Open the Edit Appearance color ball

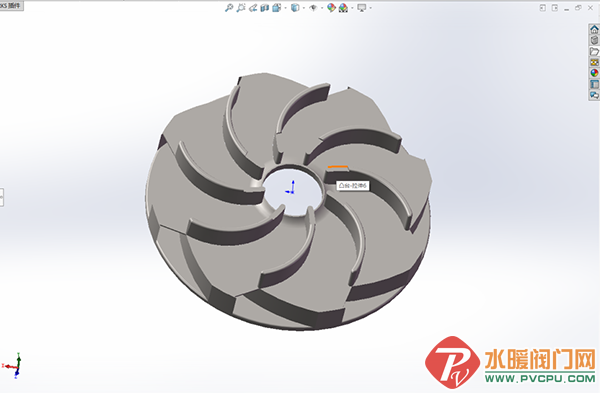pos(331,8)
